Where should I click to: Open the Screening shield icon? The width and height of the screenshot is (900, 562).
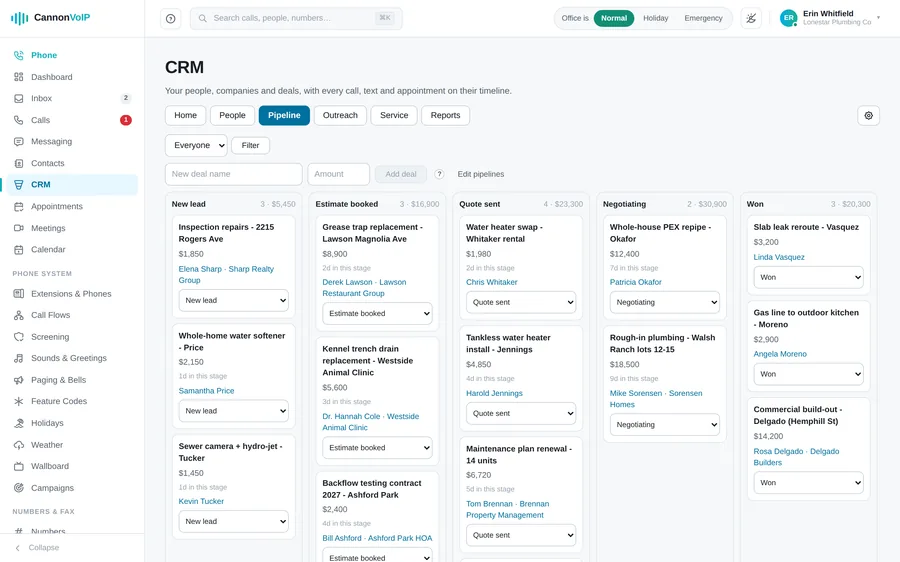point(19,336)
